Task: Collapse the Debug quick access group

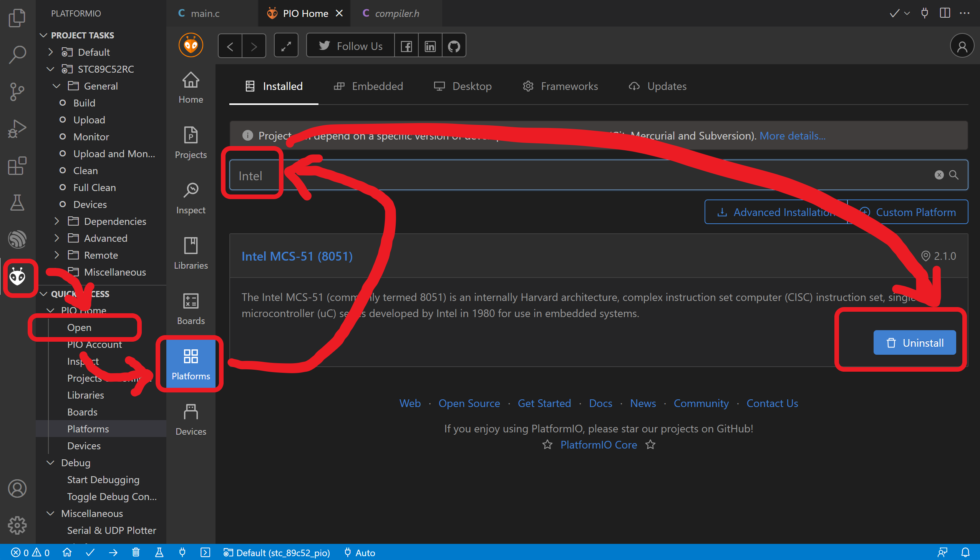Action: coord(50,463)
